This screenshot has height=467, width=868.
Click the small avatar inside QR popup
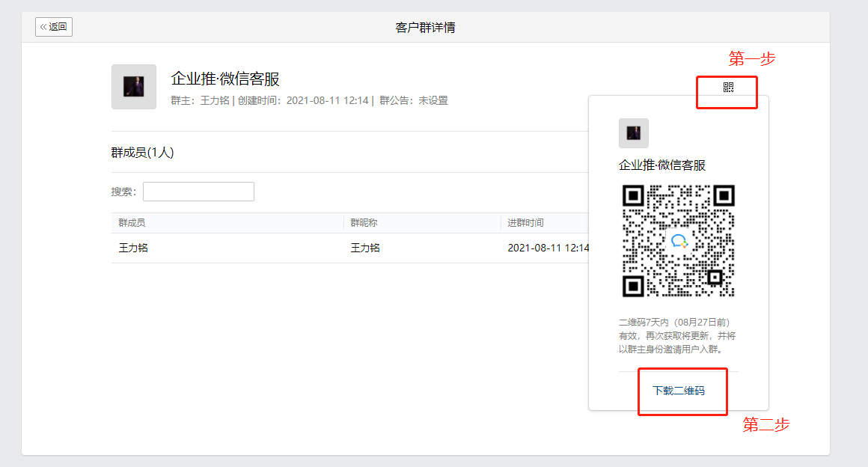tap(633, 133)
